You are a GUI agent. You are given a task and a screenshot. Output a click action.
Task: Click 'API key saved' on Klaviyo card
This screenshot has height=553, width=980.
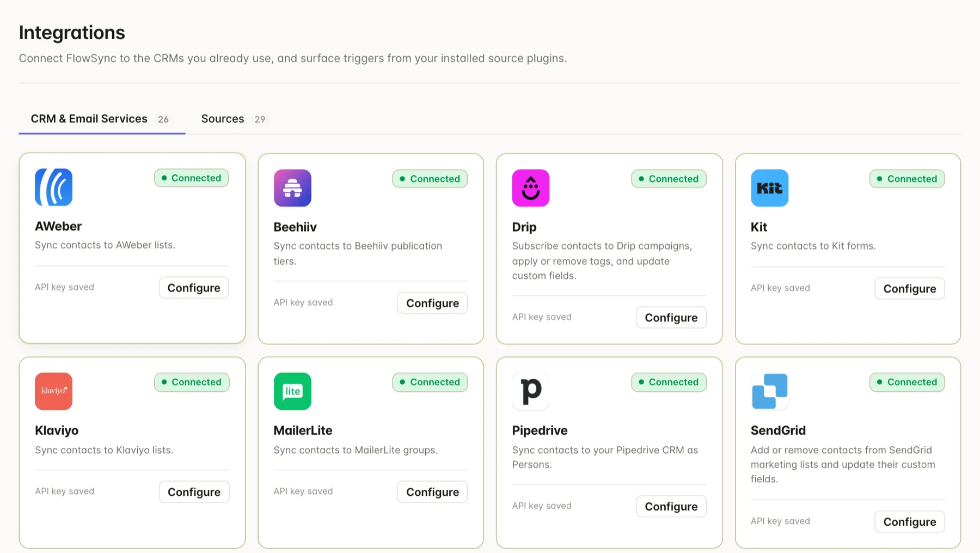coord(64,491)
